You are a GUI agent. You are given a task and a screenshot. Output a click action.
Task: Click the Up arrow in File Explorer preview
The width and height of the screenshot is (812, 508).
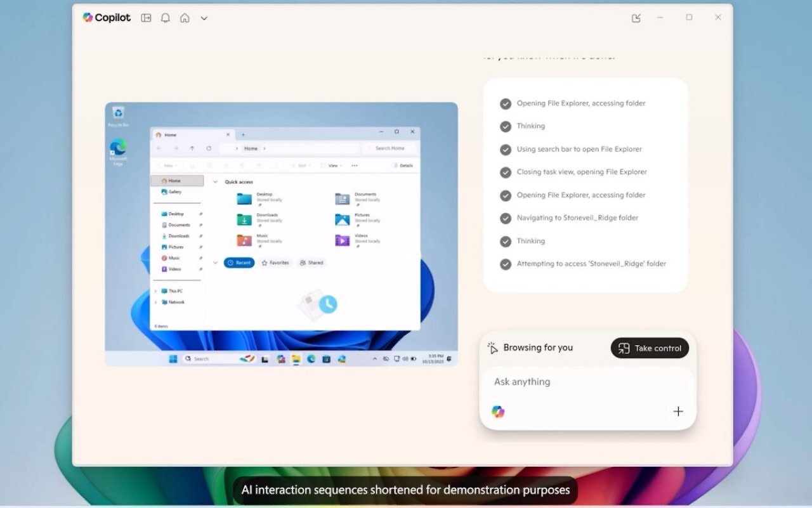click(x=192, y=148)
